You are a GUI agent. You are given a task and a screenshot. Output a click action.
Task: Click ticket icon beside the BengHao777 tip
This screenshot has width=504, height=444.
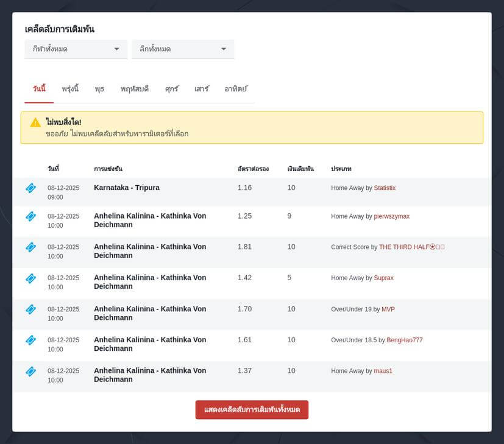pos(30,340)
